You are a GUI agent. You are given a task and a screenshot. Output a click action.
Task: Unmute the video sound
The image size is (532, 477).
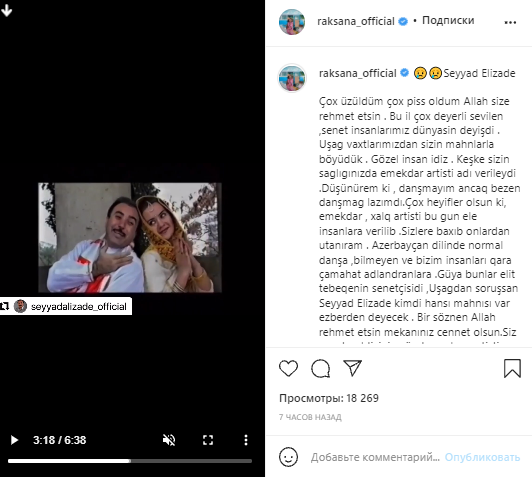[169, 440]
